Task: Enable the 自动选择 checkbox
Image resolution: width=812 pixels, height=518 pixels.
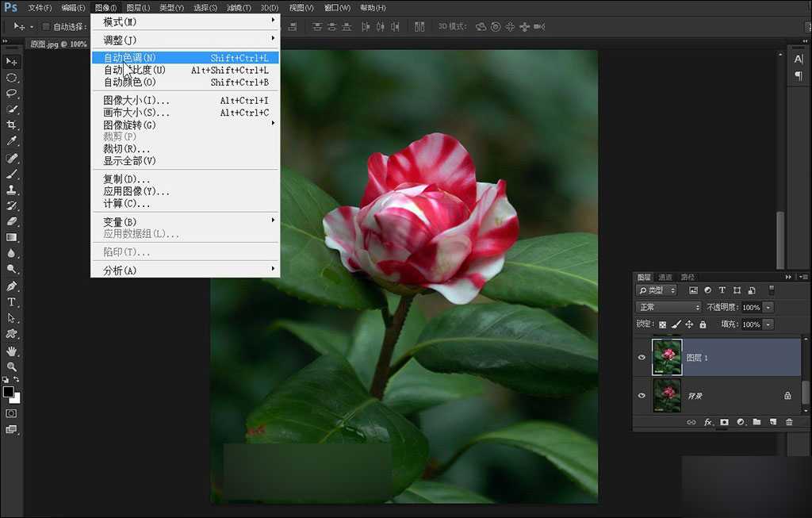Action: coord(46,26)
